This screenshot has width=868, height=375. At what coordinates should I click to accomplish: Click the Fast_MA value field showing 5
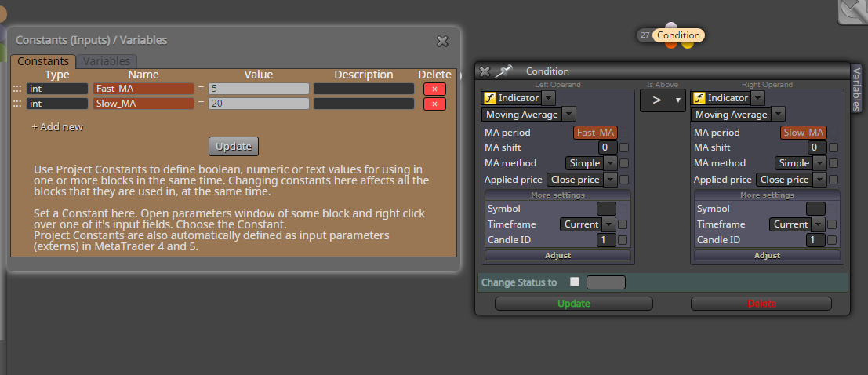pos(259,89)
